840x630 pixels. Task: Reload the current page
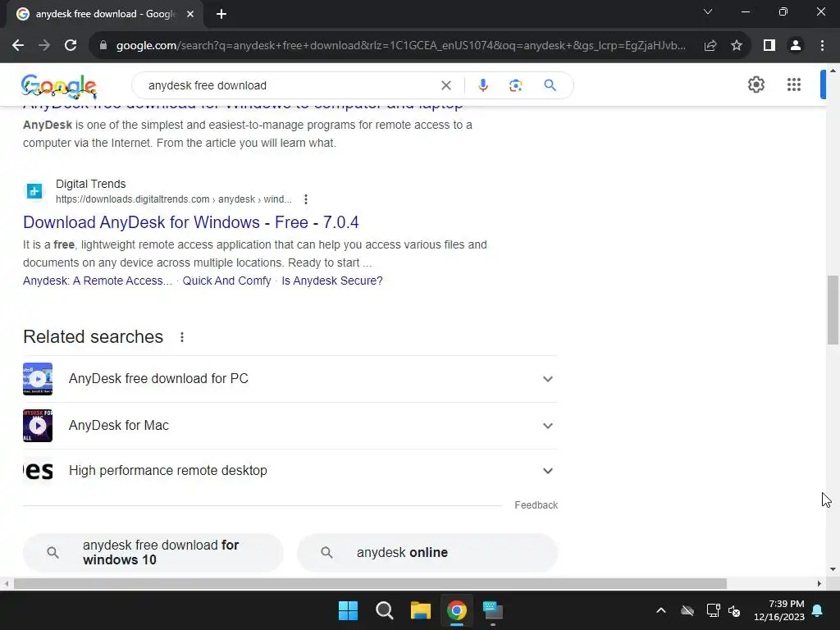[x=71, y=46]
